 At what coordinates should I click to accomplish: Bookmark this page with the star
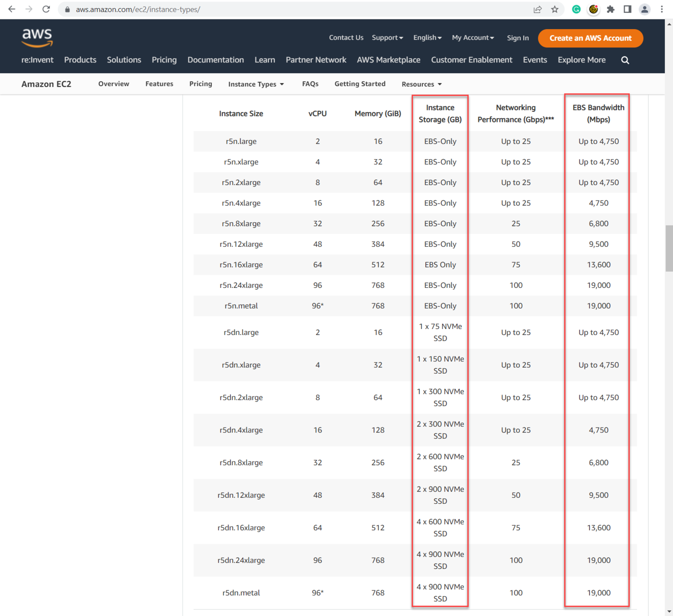[x=555, y=10]
